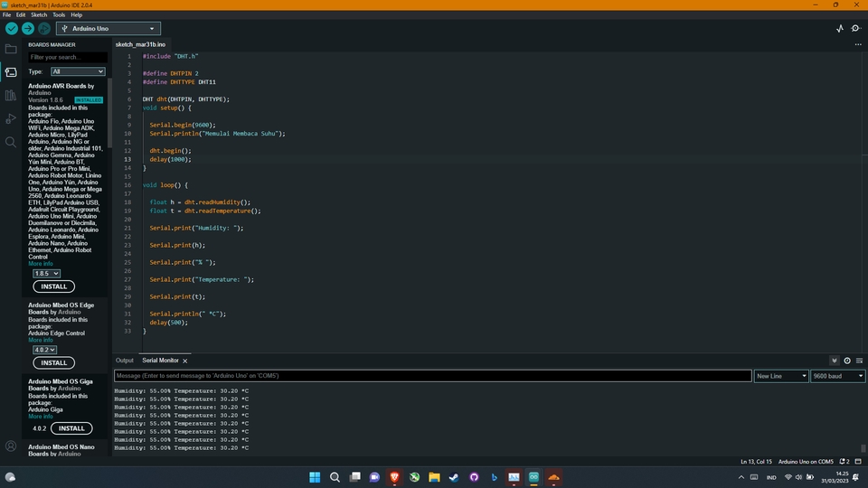Open the Debug sidebar icon
This screenshot has width=868, height=488.
[x=11, y=118]
